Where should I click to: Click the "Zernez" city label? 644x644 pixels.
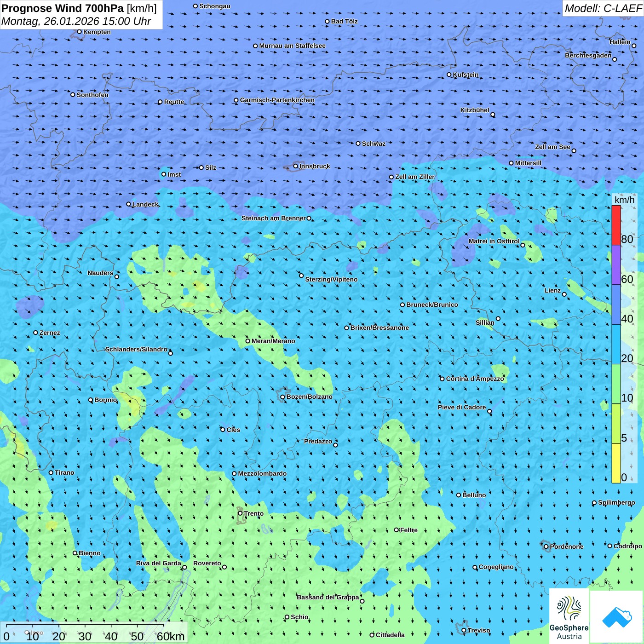[x=50, y=333]
